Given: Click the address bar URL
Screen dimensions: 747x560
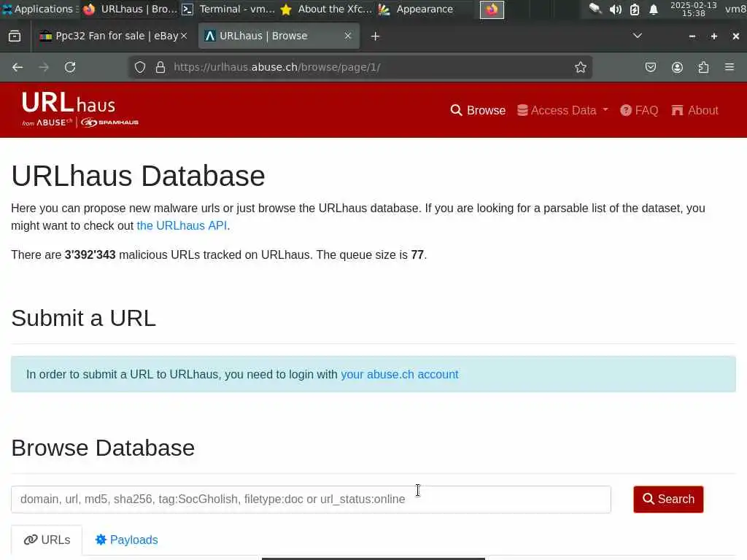Looking at the screenshot, I should pos(276,67).
